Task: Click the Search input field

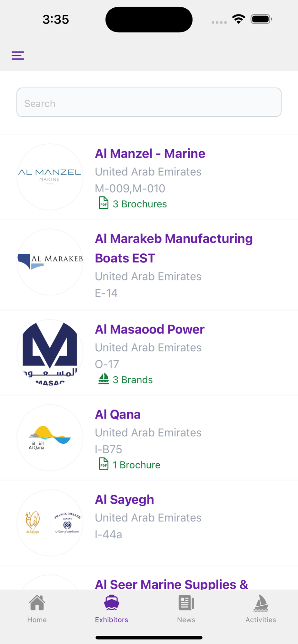Action: click(x=149, y=102)
